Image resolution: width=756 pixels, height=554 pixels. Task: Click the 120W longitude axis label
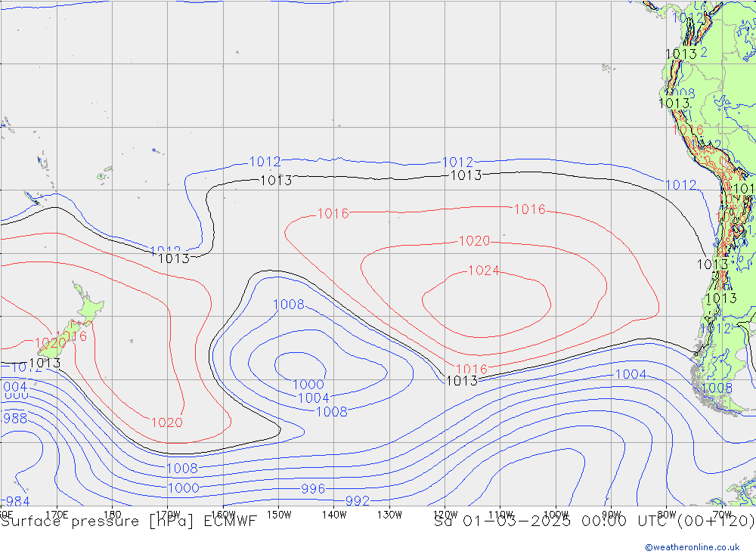click(445, 515)
